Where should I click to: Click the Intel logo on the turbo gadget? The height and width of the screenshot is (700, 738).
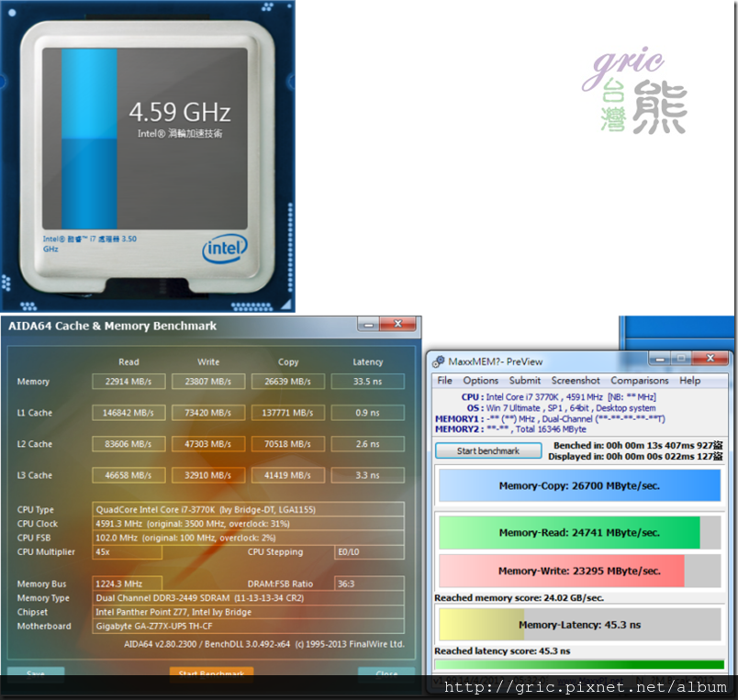[225, 249]
